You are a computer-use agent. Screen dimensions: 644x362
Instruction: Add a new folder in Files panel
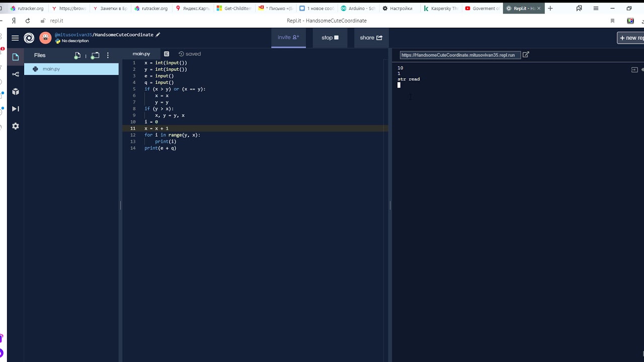click(x=95, y=55)
